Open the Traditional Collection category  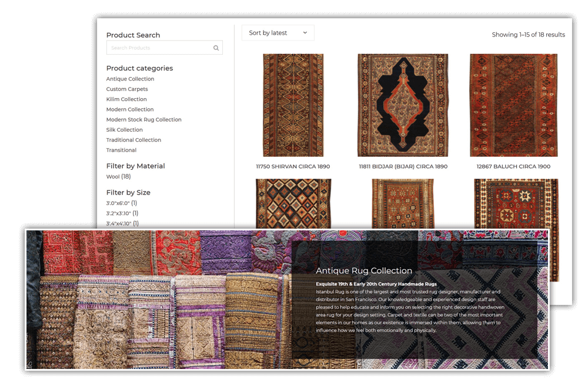point(133,140)
